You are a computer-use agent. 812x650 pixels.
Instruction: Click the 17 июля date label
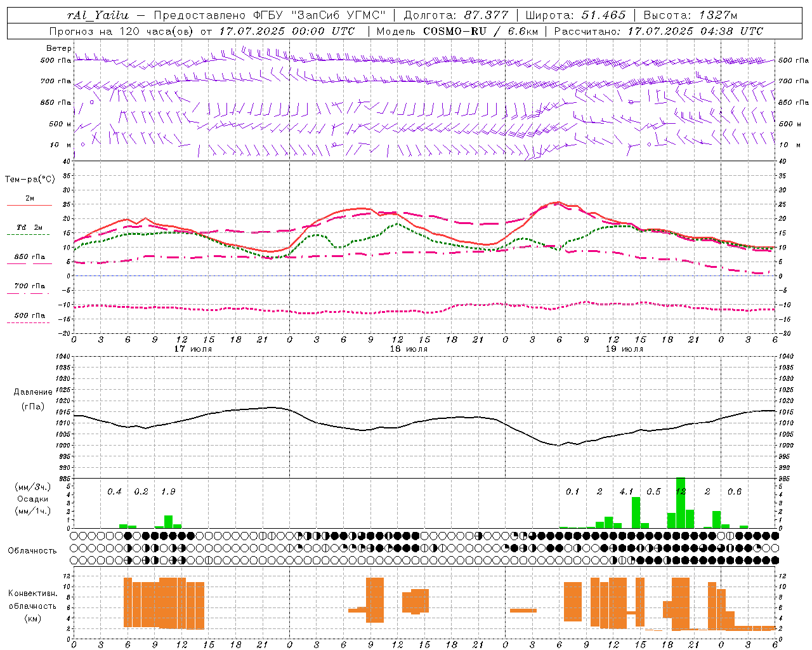click(193, 348)
